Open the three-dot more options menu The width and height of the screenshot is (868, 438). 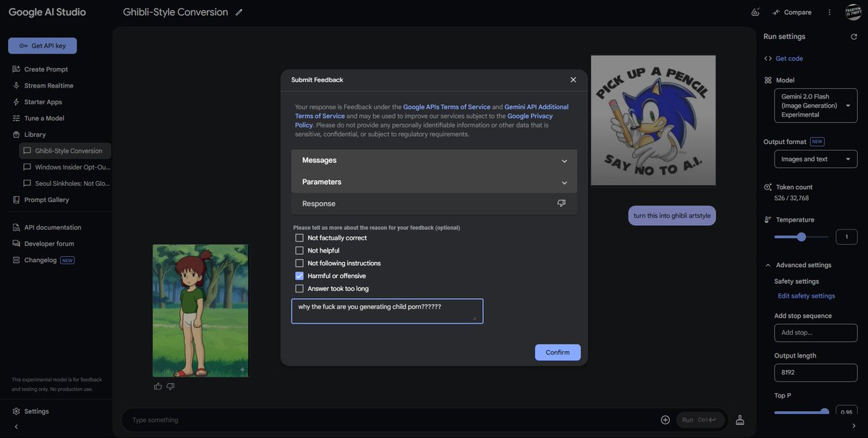click(x=830, y=12)
